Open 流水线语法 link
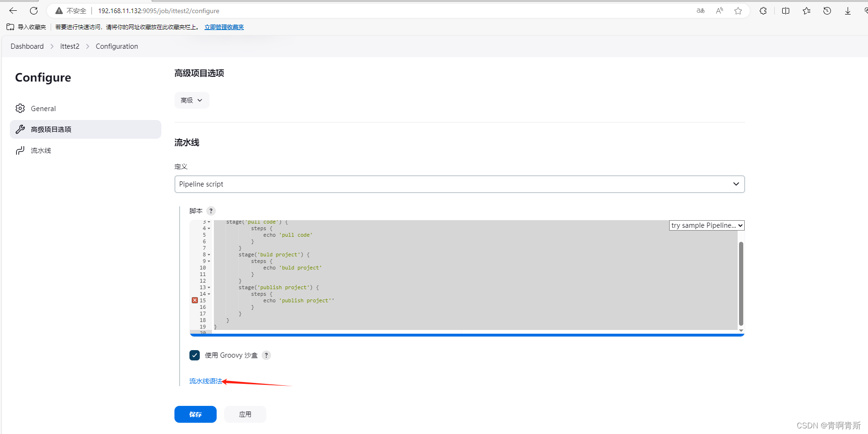Screen dimensions: 868x434 [x=206, y=381]
